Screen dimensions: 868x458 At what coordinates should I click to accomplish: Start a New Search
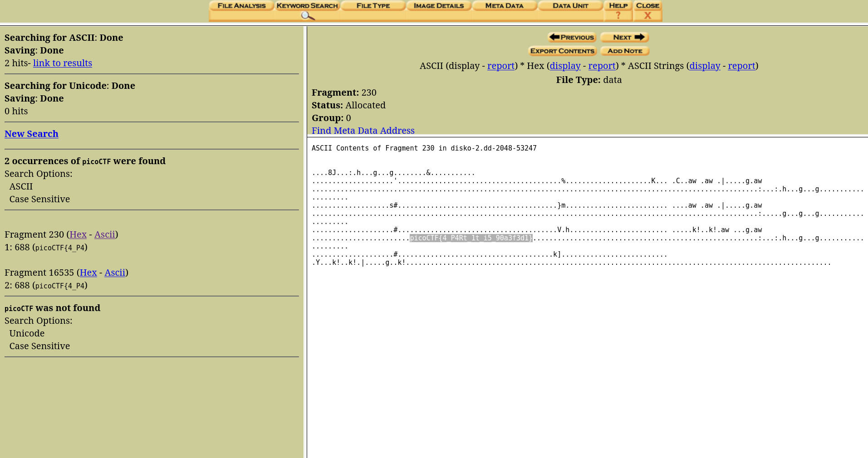[31, 134]
